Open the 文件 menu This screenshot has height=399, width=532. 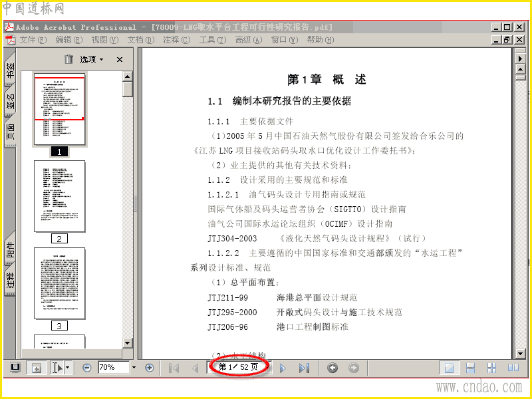click(33, 40)
